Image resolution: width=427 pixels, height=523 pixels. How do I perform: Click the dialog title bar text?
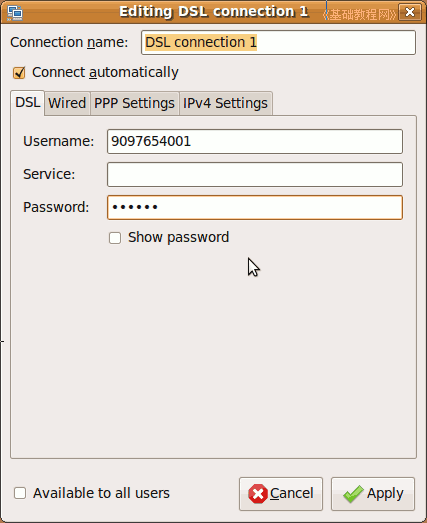214,12
